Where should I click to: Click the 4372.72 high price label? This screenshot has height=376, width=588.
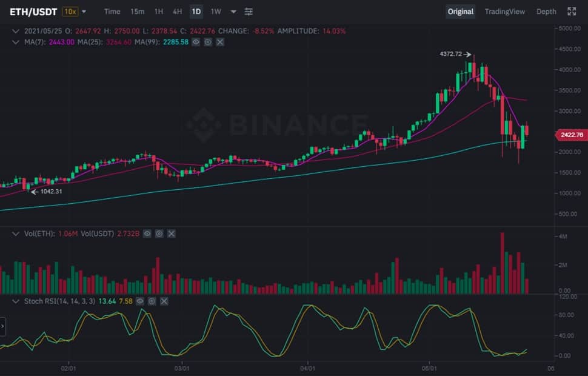451,54
